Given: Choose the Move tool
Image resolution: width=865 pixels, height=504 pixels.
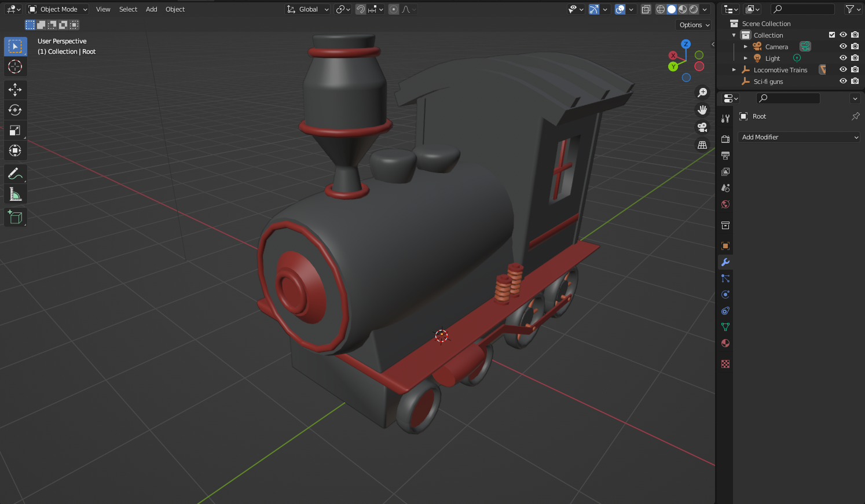Looking at the screenshot, I should [x=15, y=89].
